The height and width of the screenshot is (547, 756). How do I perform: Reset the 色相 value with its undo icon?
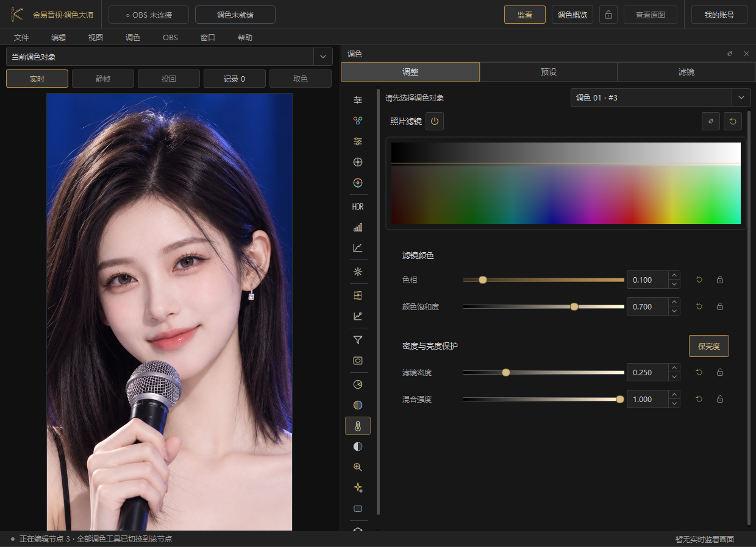[699, 280]
